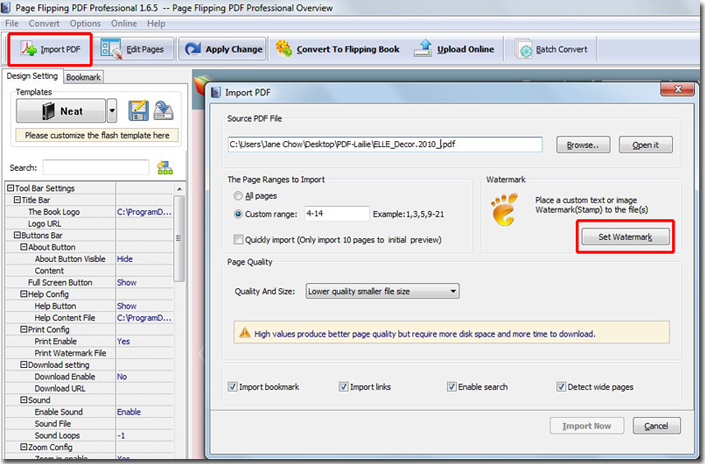Screen dimensions: 705x464
Task: Select the Help Content File row
Action: [x=89, y=318]
